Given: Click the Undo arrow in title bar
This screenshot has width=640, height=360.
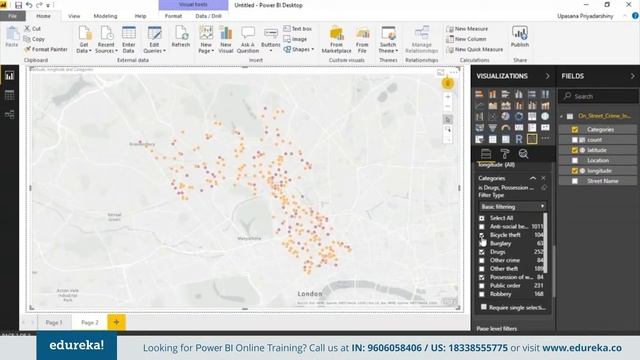Looking at the screenshot, I should coord(29,5).
